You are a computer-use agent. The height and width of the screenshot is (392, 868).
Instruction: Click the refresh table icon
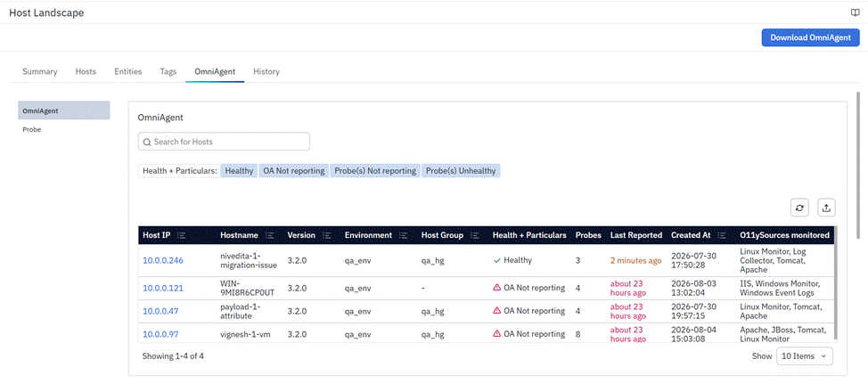click(x=799, y=208)
